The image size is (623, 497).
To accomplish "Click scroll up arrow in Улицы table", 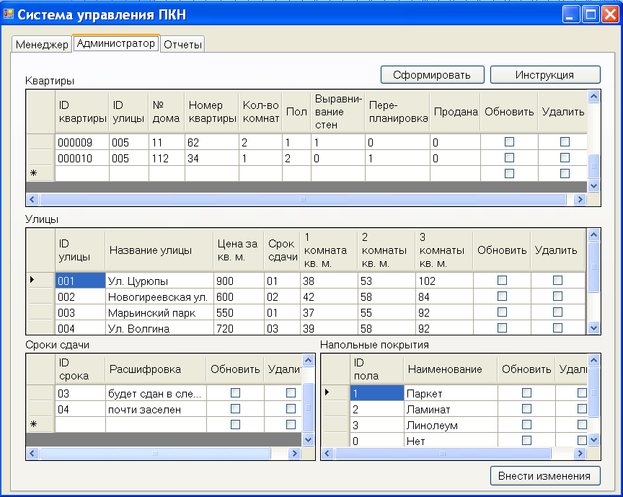I will point(594,235).
